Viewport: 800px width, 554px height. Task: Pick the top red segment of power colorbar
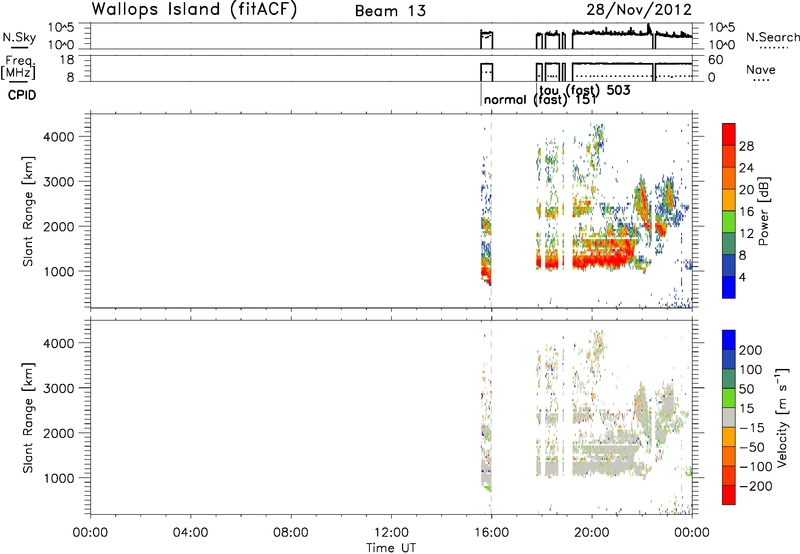tap(729, 135)
